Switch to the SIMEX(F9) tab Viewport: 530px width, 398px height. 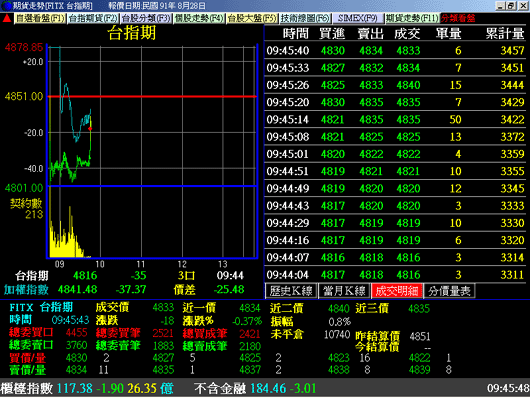(358, 18)
